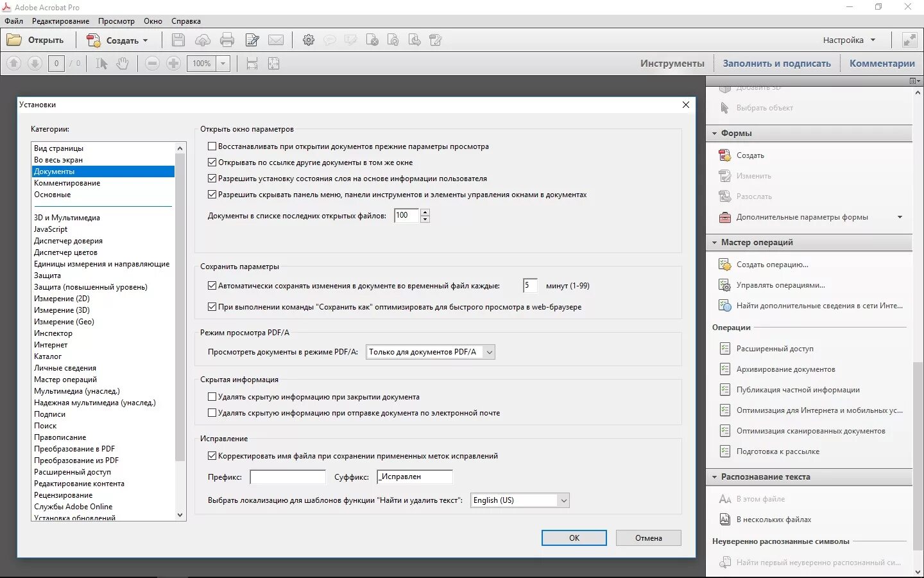This screenshot has width=924, height=578.
Task: Select the Print document icon
Action: 227,40
